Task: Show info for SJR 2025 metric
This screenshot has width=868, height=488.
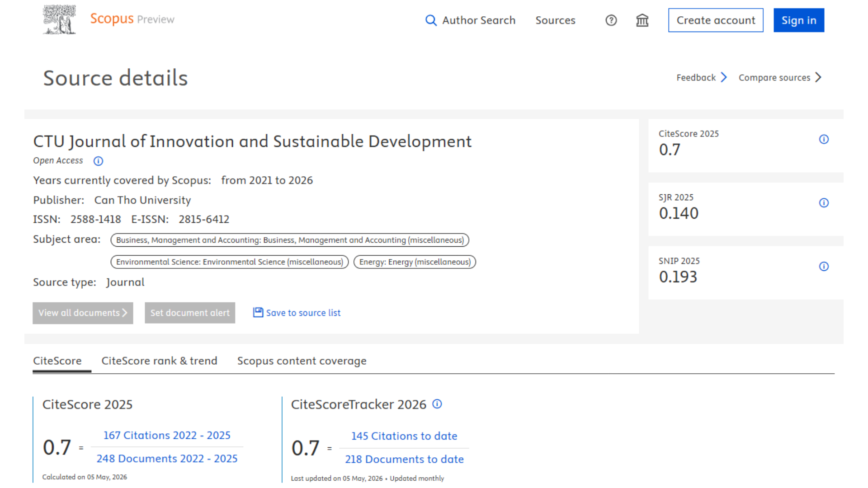Action: coord(824,203)
